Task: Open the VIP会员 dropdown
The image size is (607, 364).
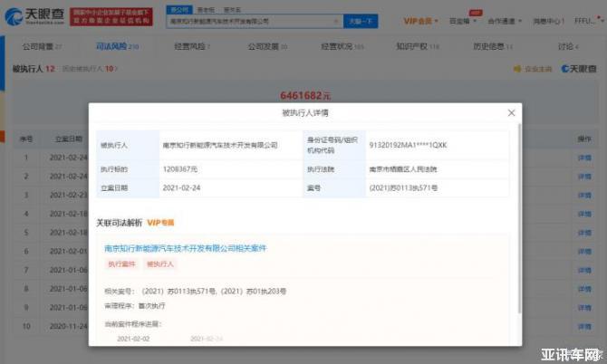Action: pos(419,20)
